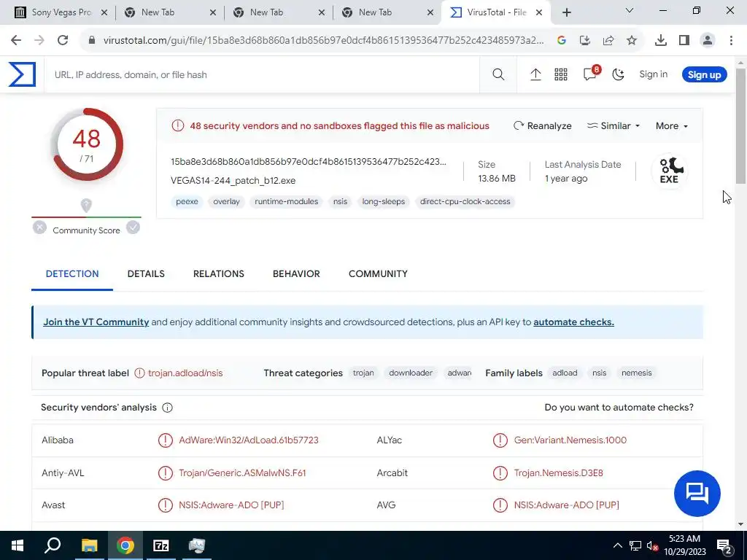Open the Similar dropdown

614,125
